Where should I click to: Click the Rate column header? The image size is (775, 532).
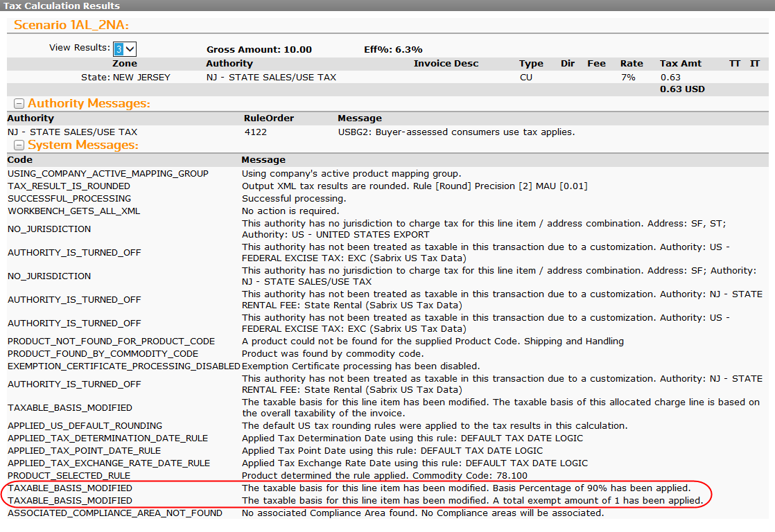tap(632, 64)
